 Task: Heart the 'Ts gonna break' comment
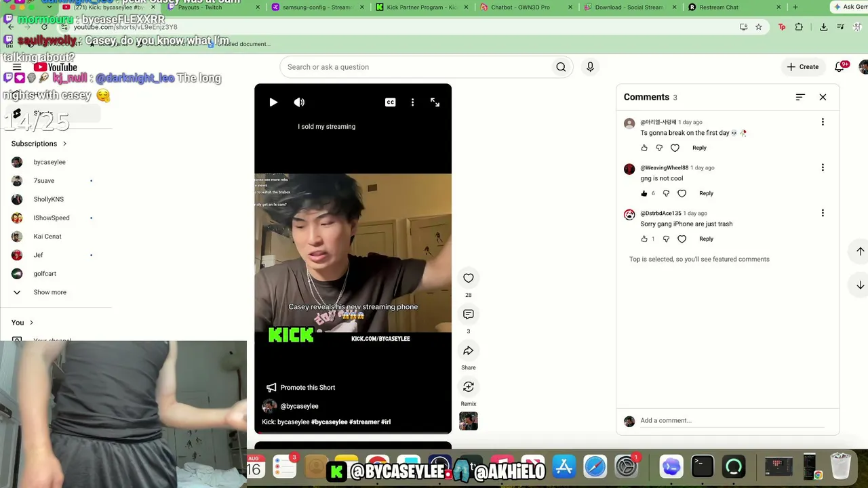click(675, 148)
